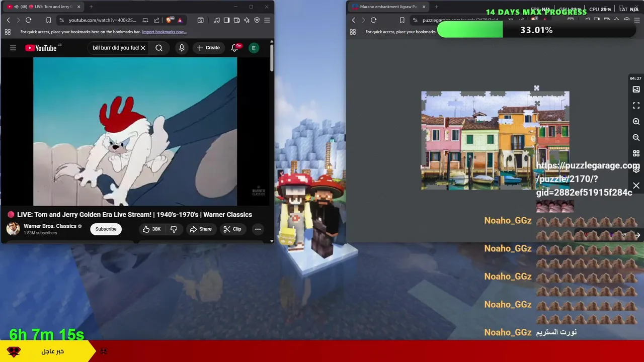The height and width of the screenshot is (362, 644).
Task: Open Warner Bros. Classics channel avatar
Action: (13, 229)
